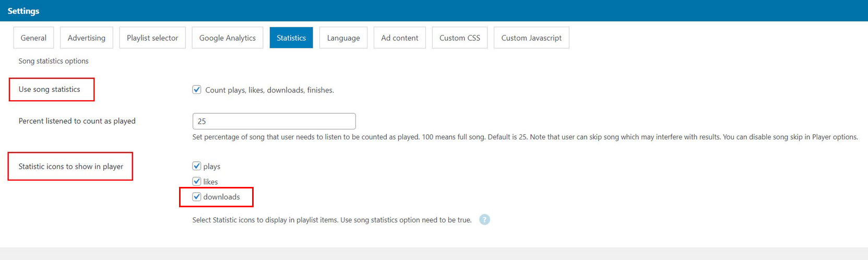Click the Percent listened to count as played label
The width and height of the screenshot is (868, 260).
coord(77,121)
